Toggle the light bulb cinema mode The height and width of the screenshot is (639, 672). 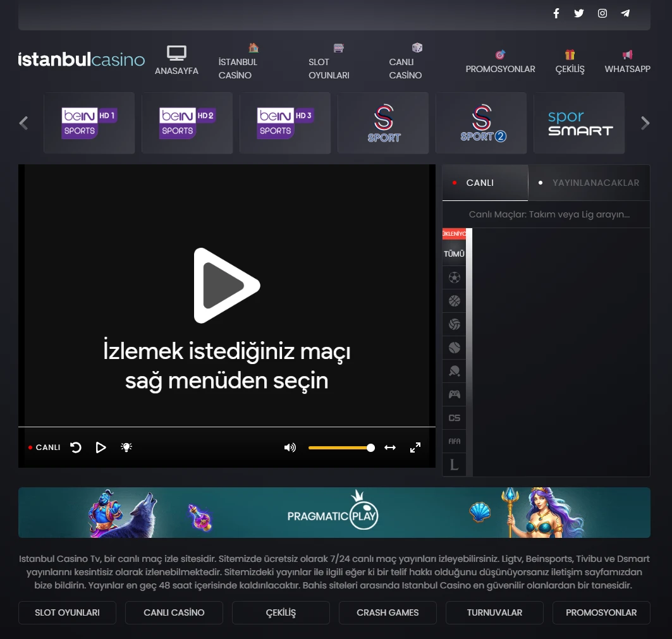coord(126,447)
